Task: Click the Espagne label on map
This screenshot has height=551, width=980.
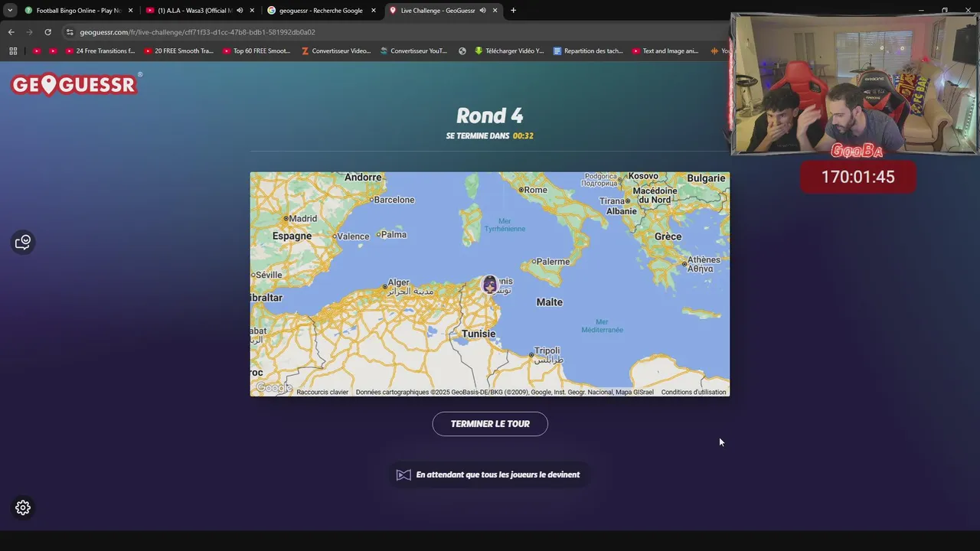Action: click(x=292, y=236)
